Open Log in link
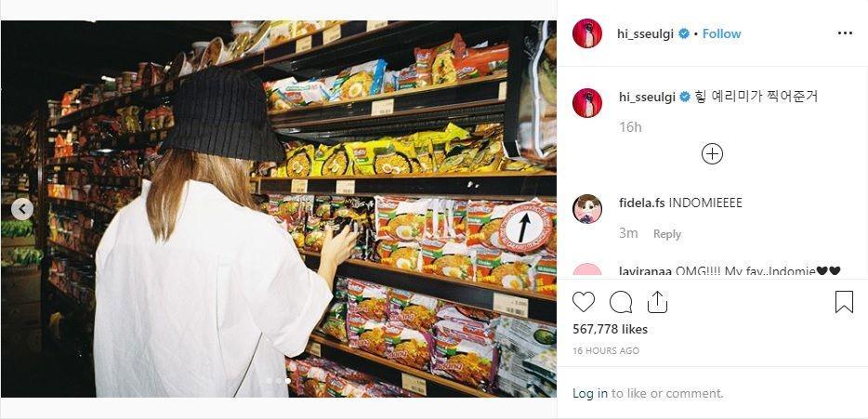 (589, 394)
